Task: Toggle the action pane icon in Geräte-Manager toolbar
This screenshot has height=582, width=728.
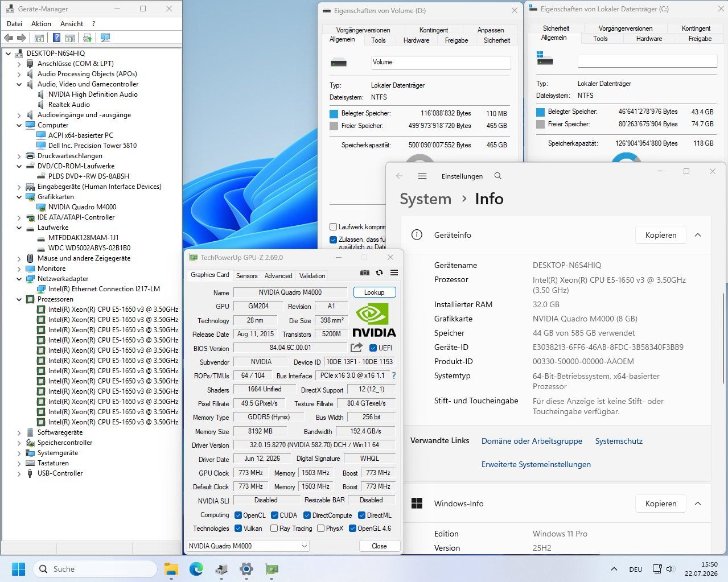Action: pos(70,38)
